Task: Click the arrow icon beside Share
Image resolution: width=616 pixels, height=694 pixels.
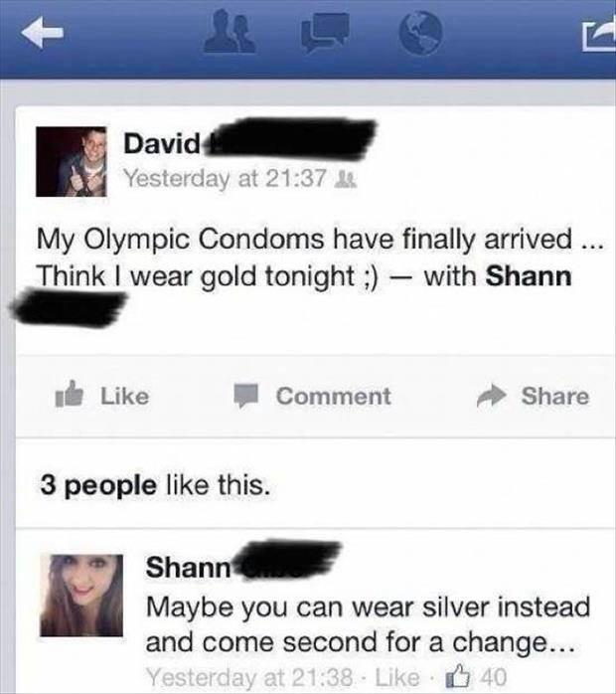Action: [491, 396]
